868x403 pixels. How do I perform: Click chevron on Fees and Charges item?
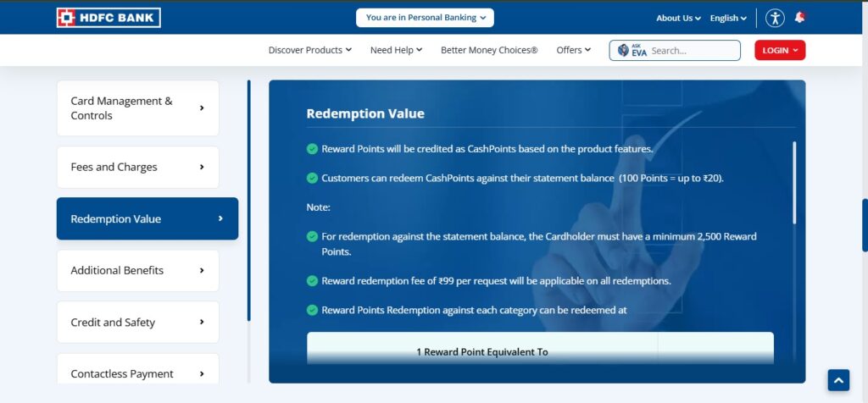pyautogui.click(x=202, y=167)
